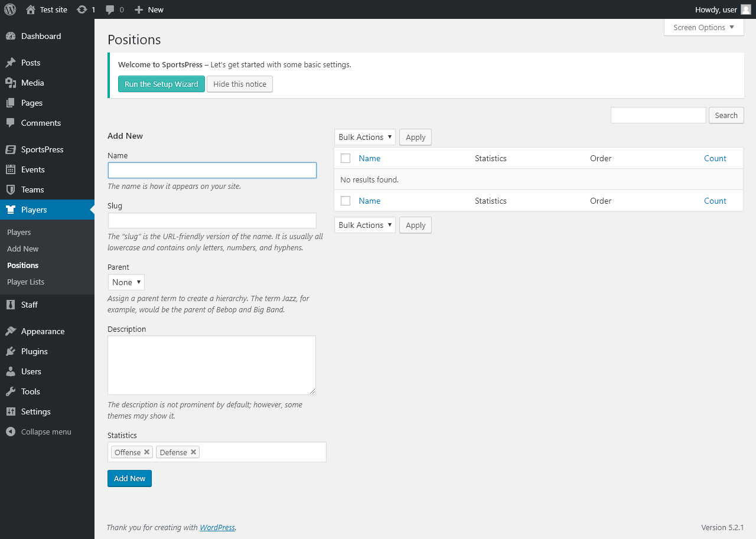Open the Player Lists submenu item
The height and width of the screenshot is (539, 756).
tap(25, 282)
